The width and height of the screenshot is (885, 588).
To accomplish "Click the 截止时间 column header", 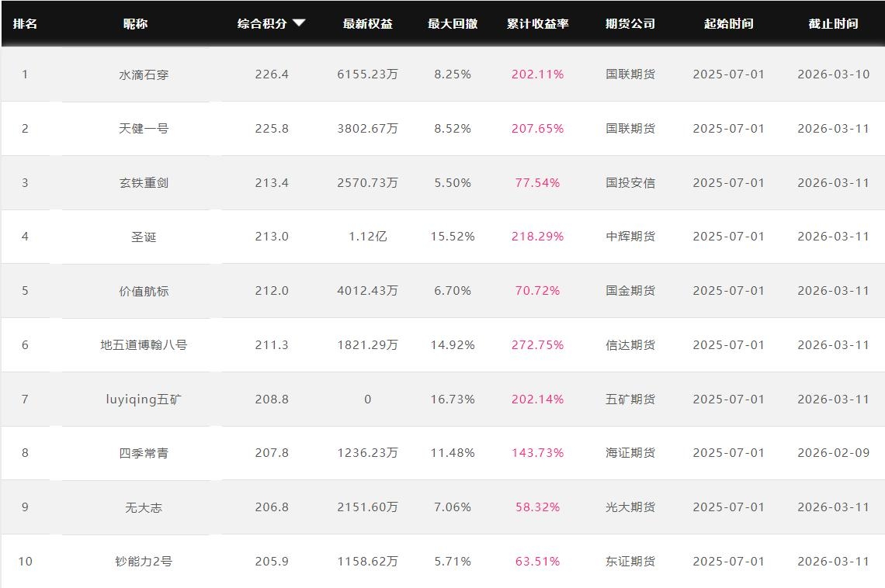I will pos(832,23).
